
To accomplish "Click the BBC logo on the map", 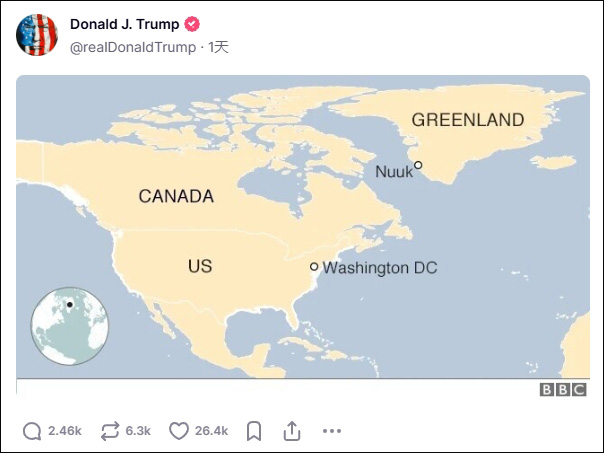I will [563, 390].
